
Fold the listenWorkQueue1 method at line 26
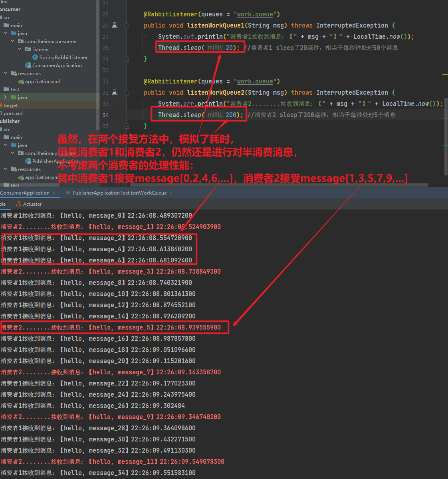pyautogui.click(x=127, y=26)
